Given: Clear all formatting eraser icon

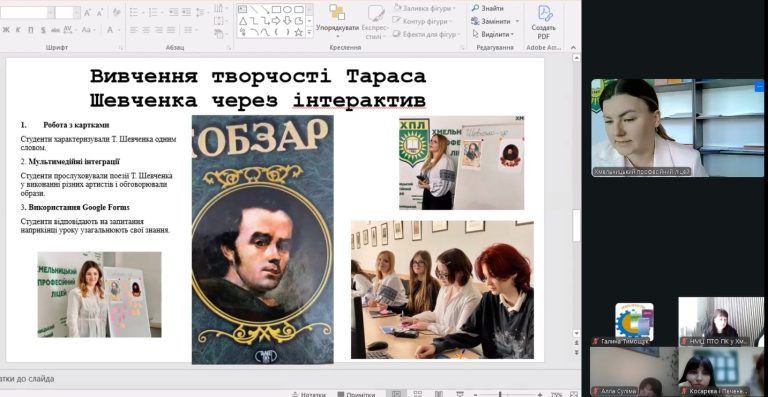Looking at the screenshot, I should point(117,12).
